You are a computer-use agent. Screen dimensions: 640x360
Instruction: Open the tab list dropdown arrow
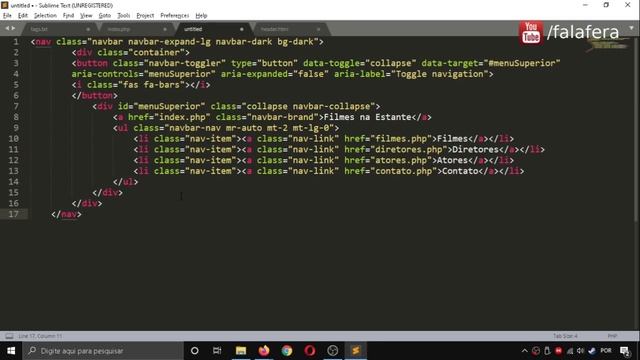pos(631,28)
